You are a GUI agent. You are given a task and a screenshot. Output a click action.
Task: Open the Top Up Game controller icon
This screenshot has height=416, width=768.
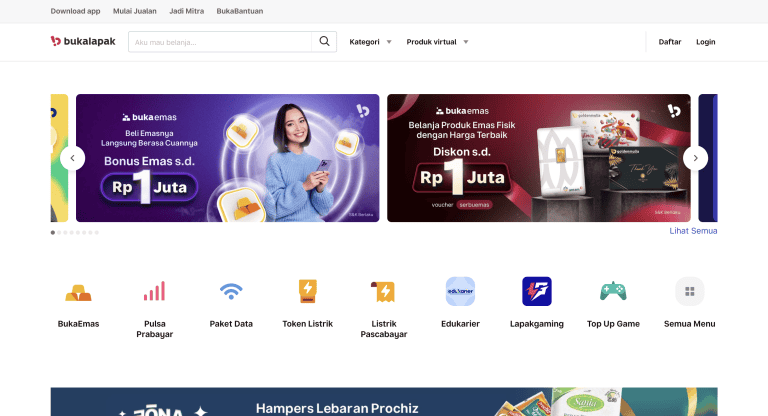pyautogui.click(x=613, y=292)
